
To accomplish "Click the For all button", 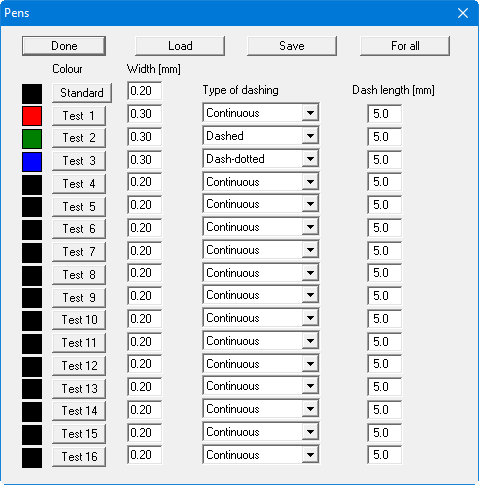I will (405, 46).
